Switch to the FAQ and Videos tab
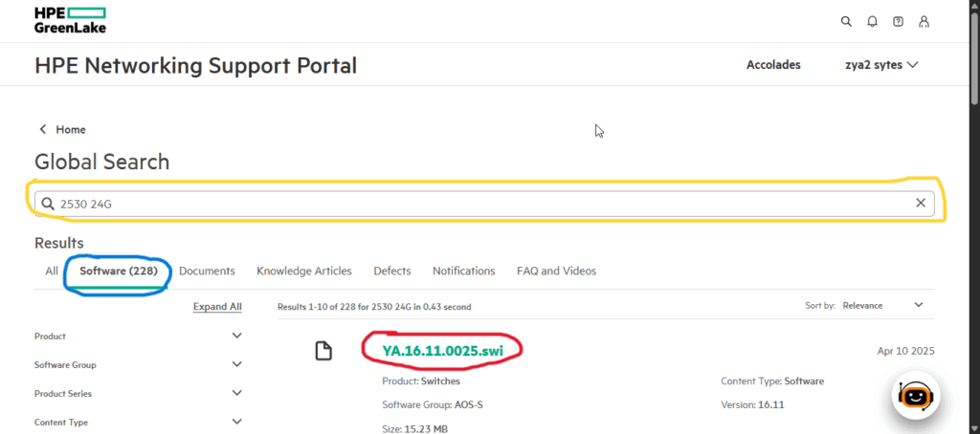This screenshot has height=434, width=980. (556, 271)
